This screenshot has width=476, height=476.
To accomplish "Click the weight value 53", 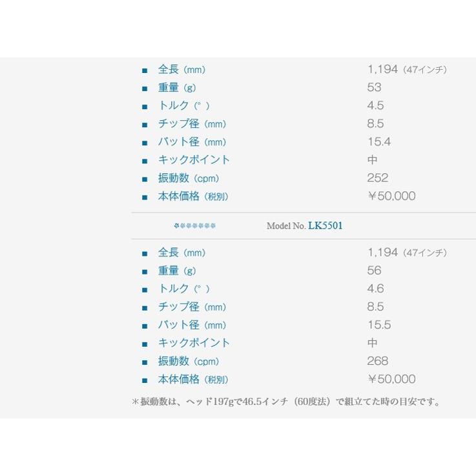I will point(374,88).
